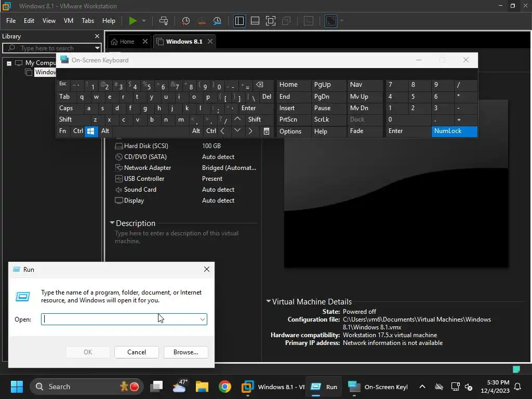Click the stretch guest display icon
This screenshot has width=532, height=399.
(x=331, y=21)
